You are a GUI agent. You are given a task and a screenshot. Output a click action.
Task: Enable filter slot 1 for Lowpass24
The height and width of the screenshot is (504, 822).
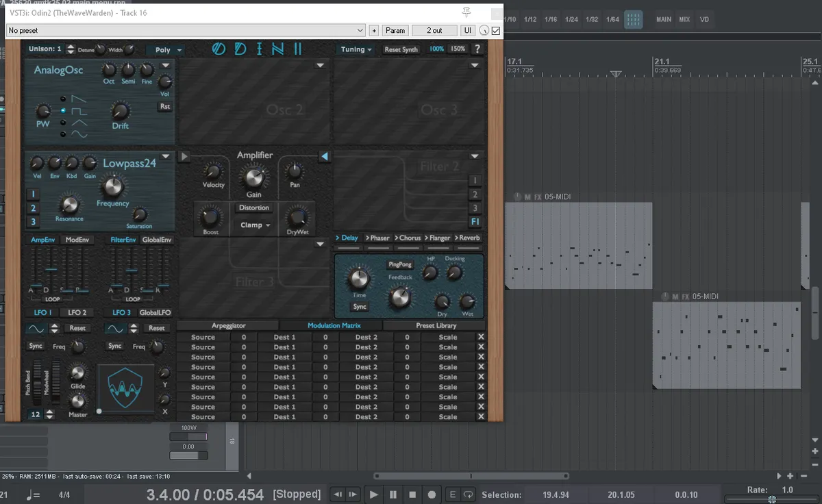(32, 194)
